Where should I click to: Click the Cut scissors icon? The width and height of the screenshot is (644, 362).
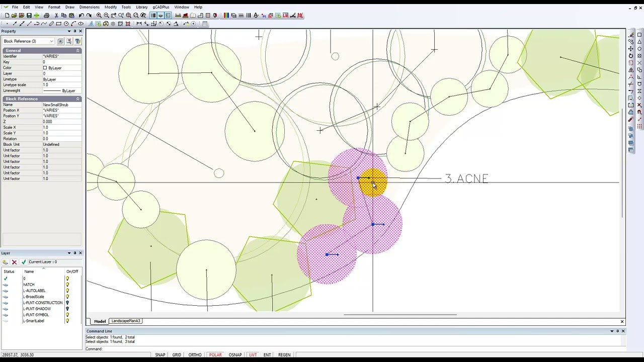(56, 16)
